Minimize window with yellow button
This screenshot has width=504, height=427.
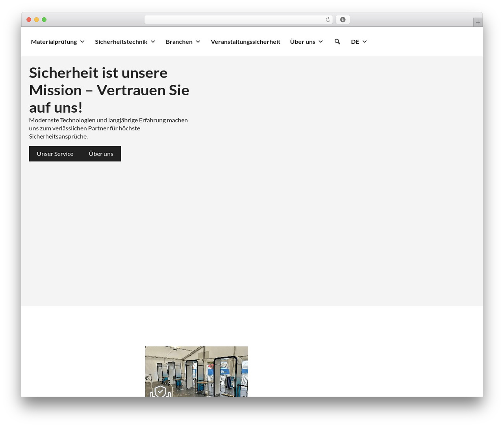pos(37,20)
